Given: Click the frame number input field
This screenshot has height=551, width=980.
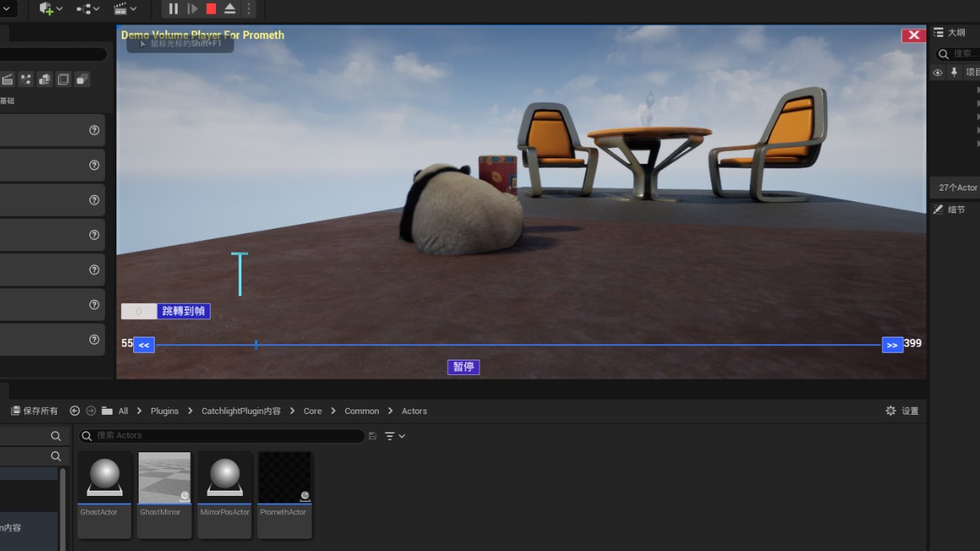Looking at the screenshot, I should tap(139, 311).
